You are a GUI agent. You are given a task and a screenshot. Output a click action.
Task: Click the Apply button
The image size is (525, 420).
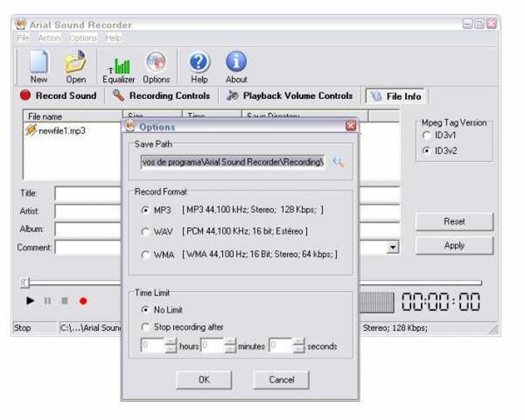pyautogui.click(x=454, y=246)
